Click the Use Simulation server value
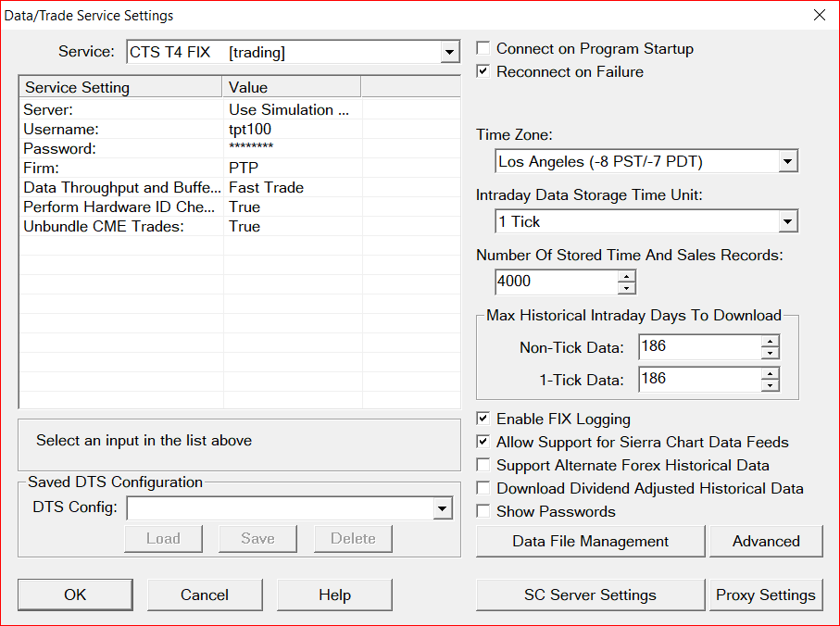The width and height of the screenshot is (840, 626). (289, 109)
